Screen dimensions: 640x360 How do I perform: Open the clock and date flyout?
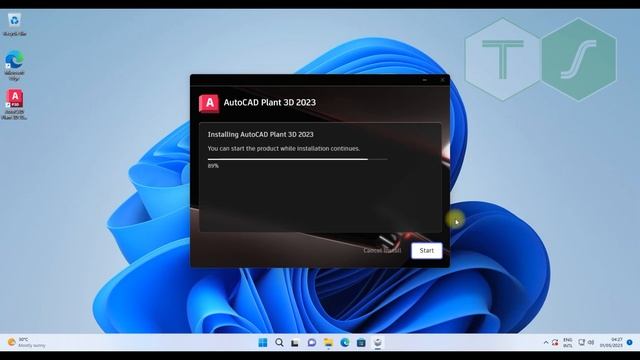(x=611, y=342)
